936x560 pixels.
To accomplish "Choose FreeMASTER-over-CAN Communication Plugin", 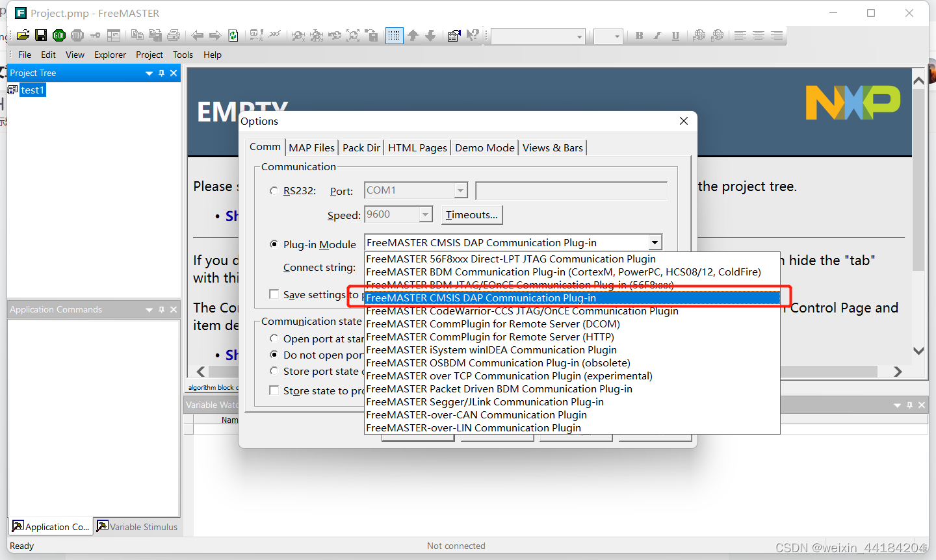I will [572, 415].
